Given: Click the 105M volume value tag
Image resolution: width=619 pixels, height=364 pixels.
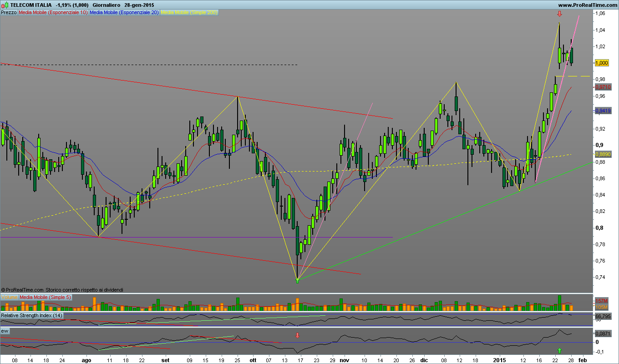Looking at the screenshot, I should point(601,307).
